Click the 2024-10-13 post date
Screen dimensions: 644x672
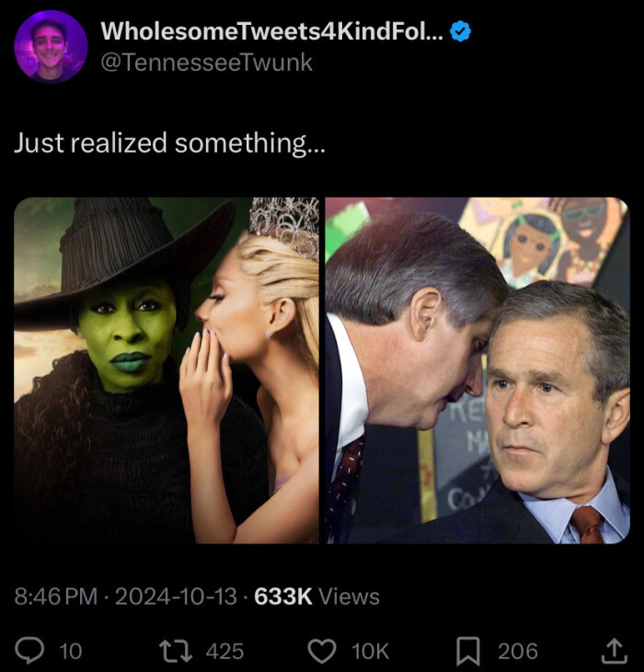click(176, 597)
